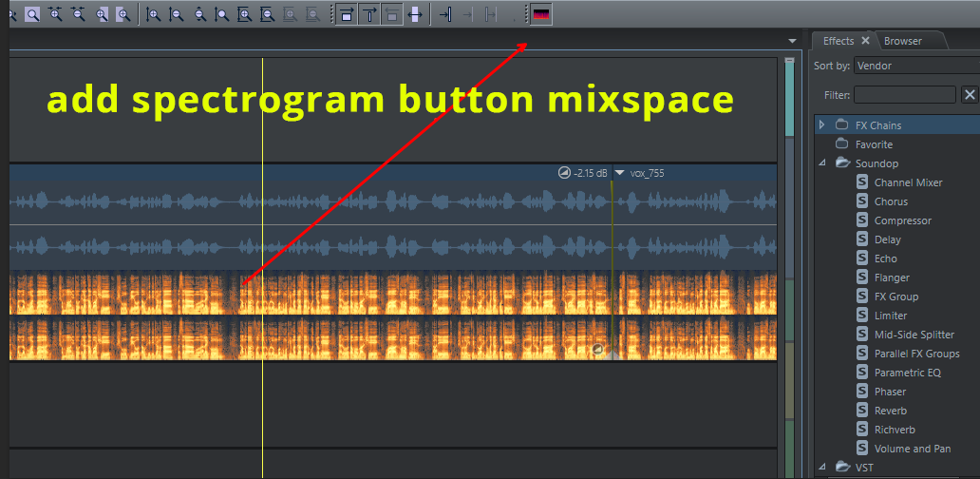The width and height of the screenshot is (980, 479).
Task: Select the Effects tab
Action: point(839,41)
